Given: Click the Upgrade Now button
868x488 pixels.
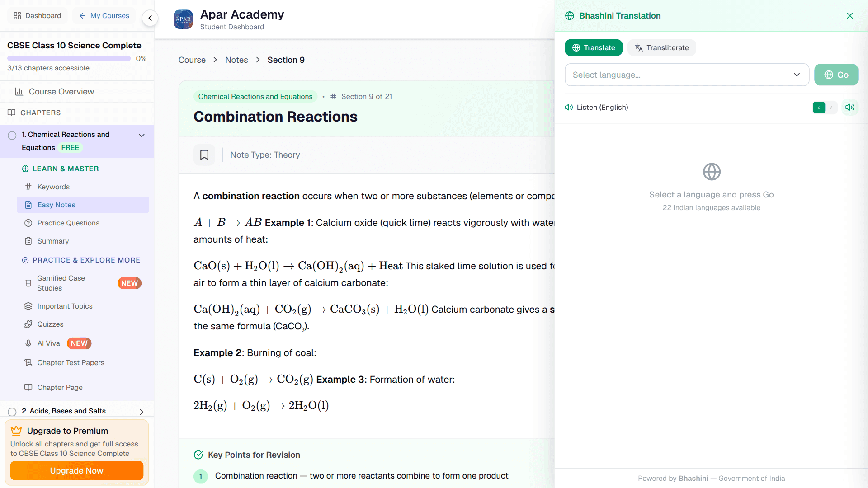Looking at the screenshot, I should pos(77,471).
